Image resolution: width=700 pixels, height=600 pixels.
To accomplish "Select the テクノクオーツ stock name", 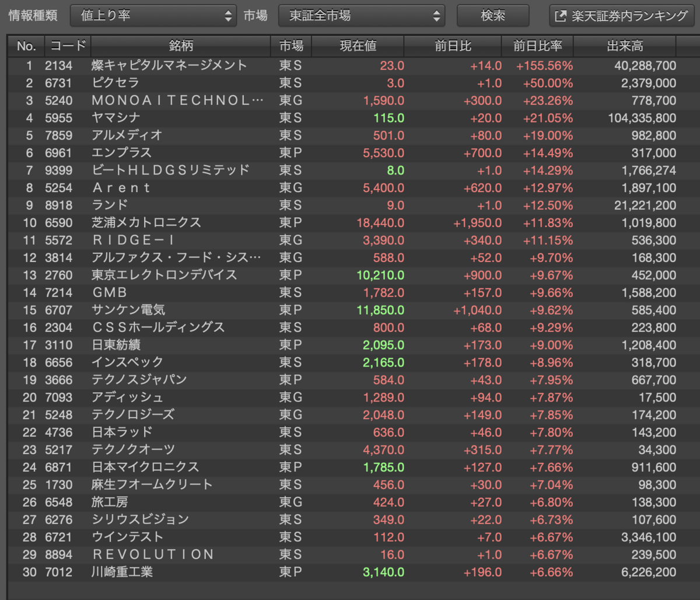I will 133,450.
